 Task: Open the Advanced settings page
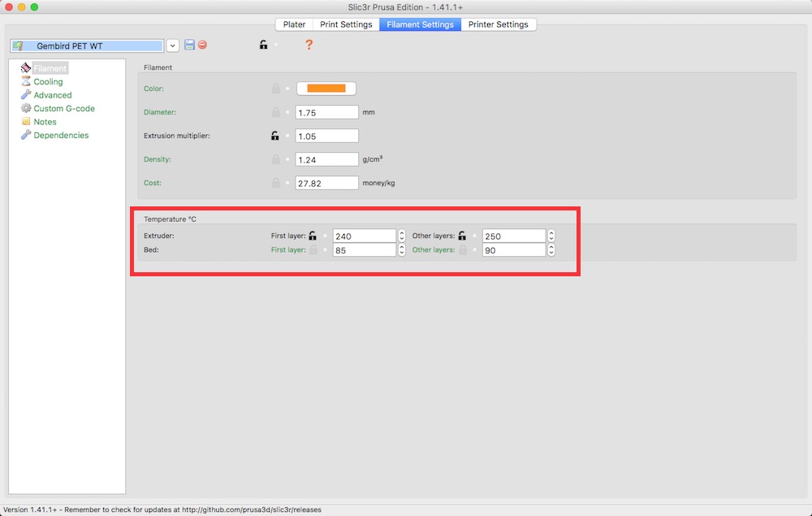tap(53, 95)
